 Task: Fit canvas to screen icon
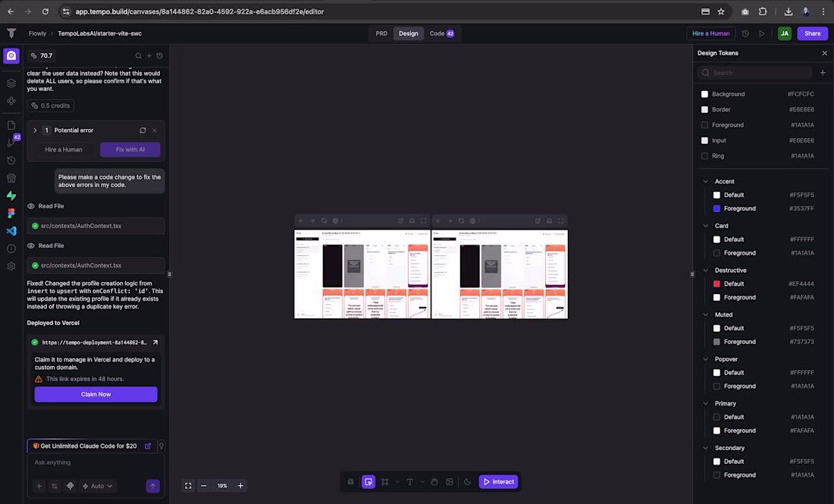click(188, 485)
